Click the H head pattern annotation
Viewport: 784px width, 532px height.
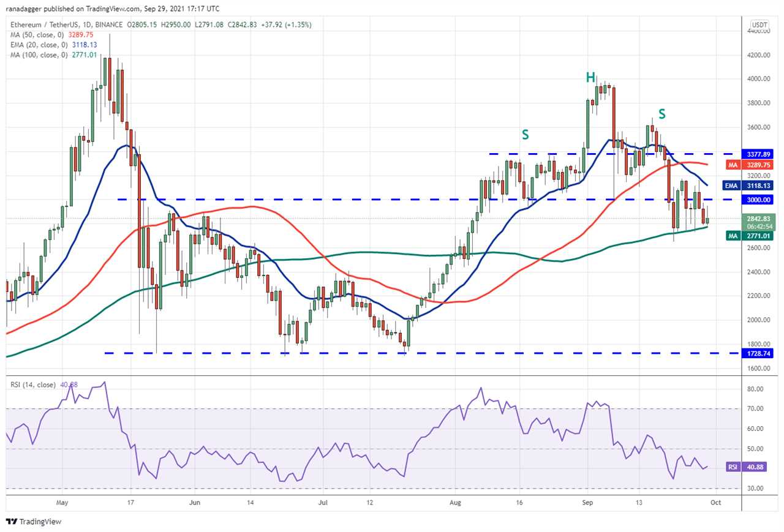pyautogui.click(x=590, y=77)
